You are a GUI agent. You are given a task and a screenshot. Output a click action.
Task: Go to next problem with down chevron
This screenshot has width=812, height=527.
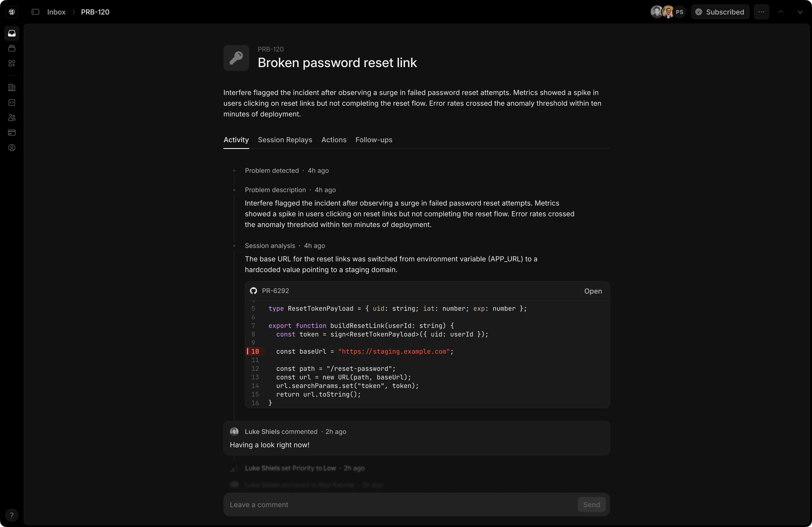click(800, 12)
